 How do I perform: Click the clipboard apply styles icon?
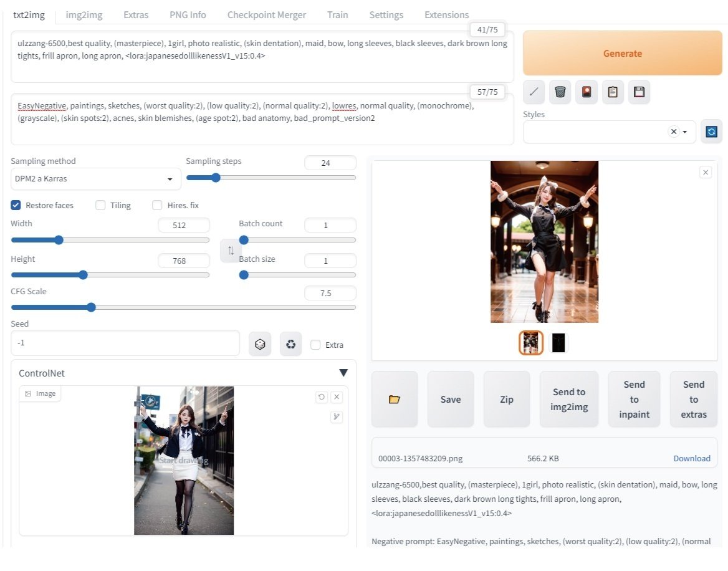(613, 92)
